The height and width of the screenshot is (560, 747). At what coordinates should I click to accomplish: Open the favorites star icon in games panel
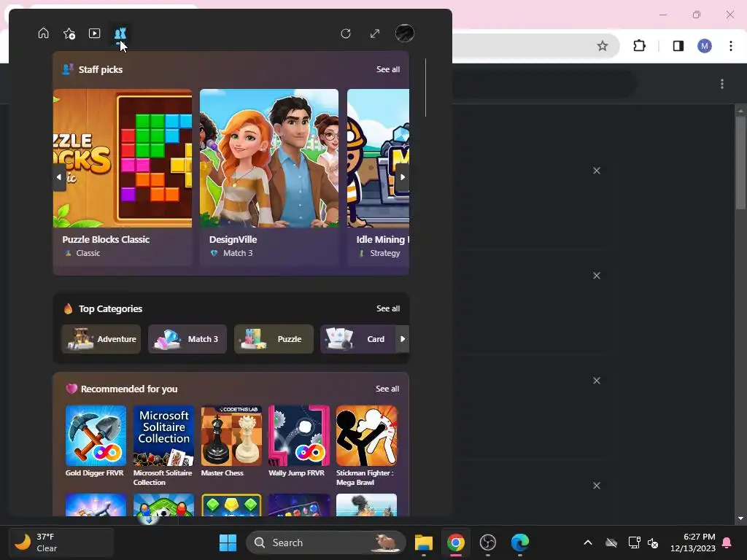(69, 34)
